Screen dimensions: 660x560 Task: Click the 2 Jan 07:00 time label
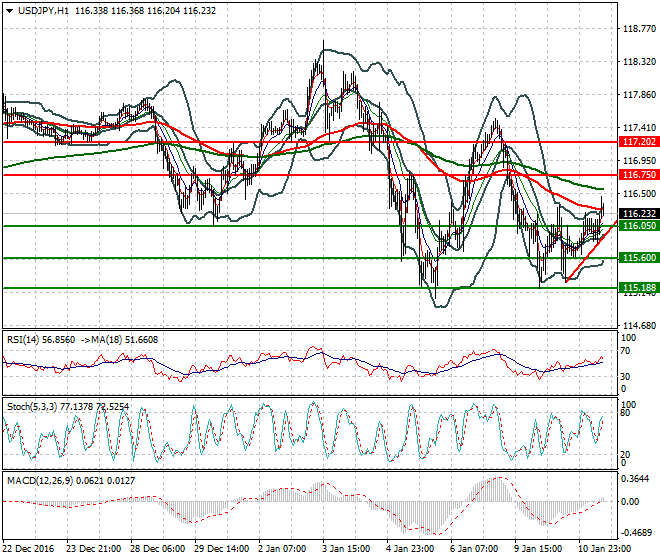(282, 549)
